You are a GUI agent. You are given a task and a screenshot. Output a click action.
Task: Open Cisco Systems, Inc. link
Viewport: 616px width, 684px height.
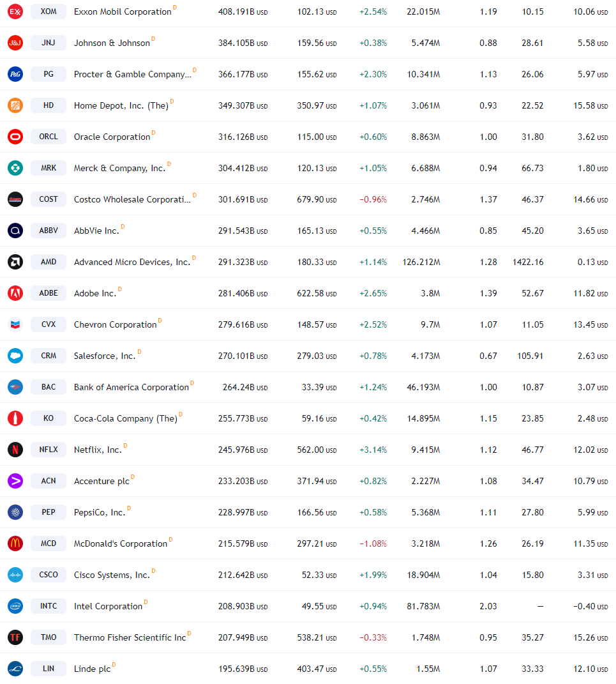pos(112,575)
